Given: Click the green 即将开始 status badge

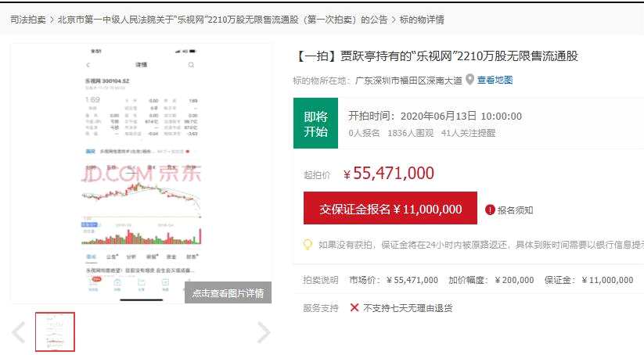Looking at the screenshot, I should tap(316, 123).
